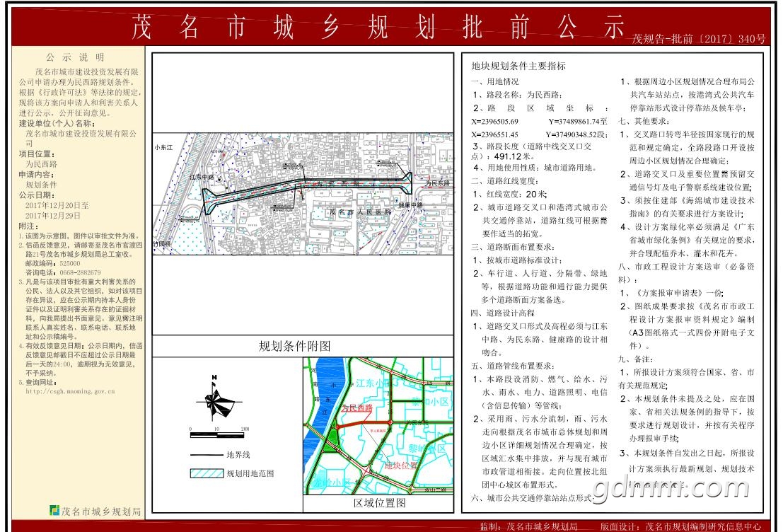Screen dimensions: 783x532
Task: Click the red 为民西路 label on the location map
Action: pos(357,407)
